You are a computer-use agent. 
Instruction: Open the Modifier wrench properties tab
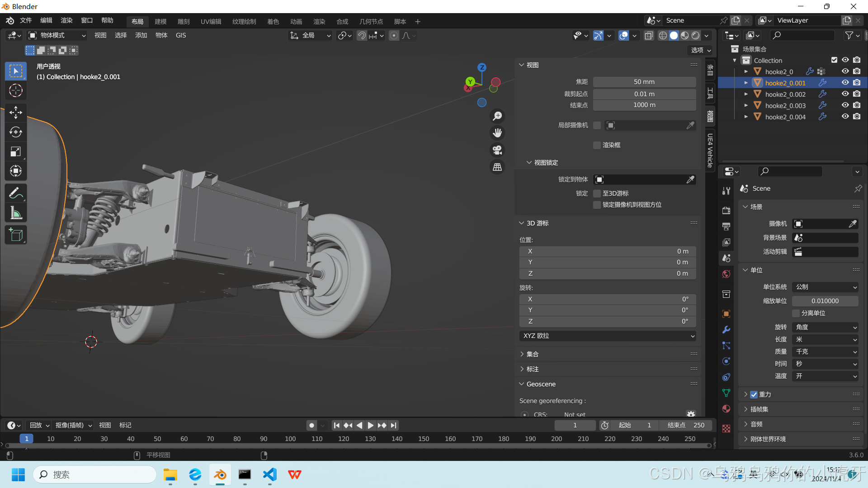(x=726, y=330)
